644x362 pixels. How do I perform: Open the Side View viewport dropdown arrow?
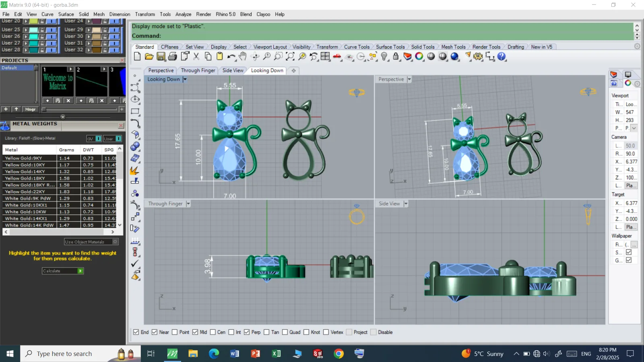pyautogui.click(x=406, y=204)
